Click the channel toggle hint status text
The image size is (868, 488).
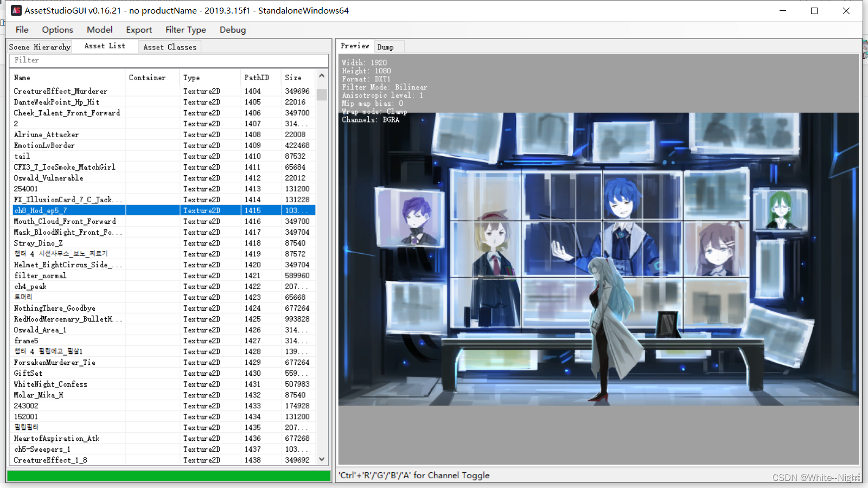tap(414, 475)
